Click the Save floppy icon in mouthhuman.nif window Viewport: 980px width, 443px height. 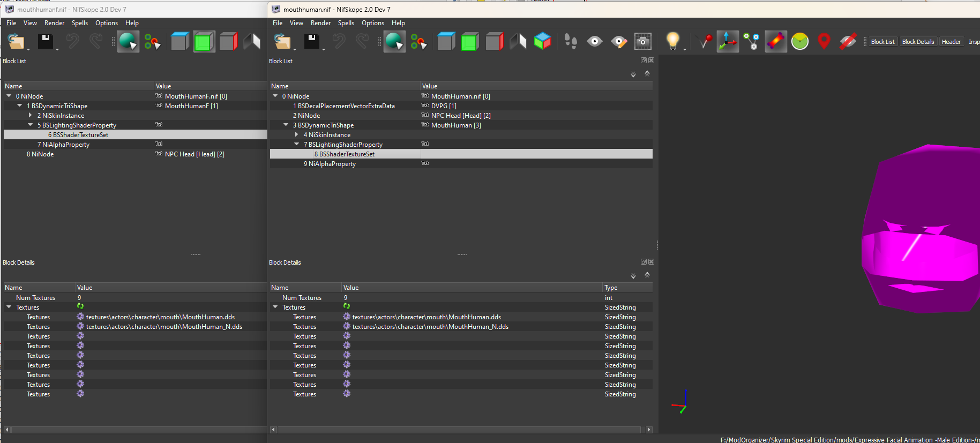click(312, 41)
